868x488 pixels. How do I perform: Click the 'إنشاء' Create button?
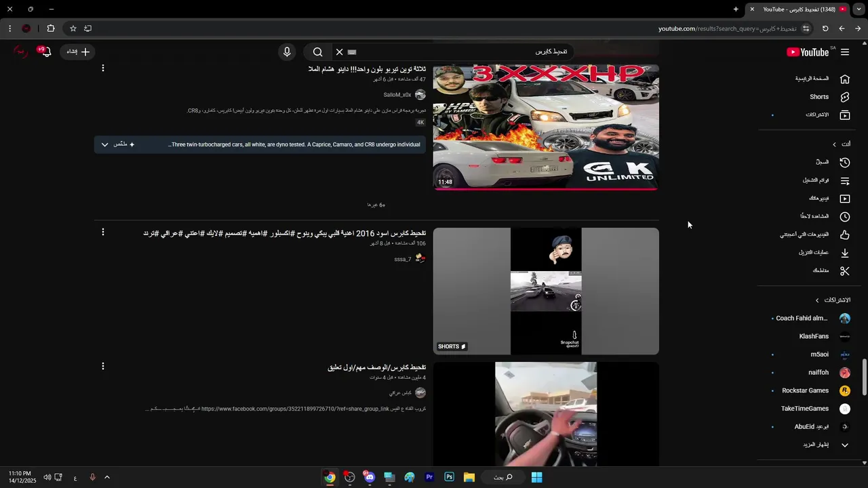click(x=78, y=52)
